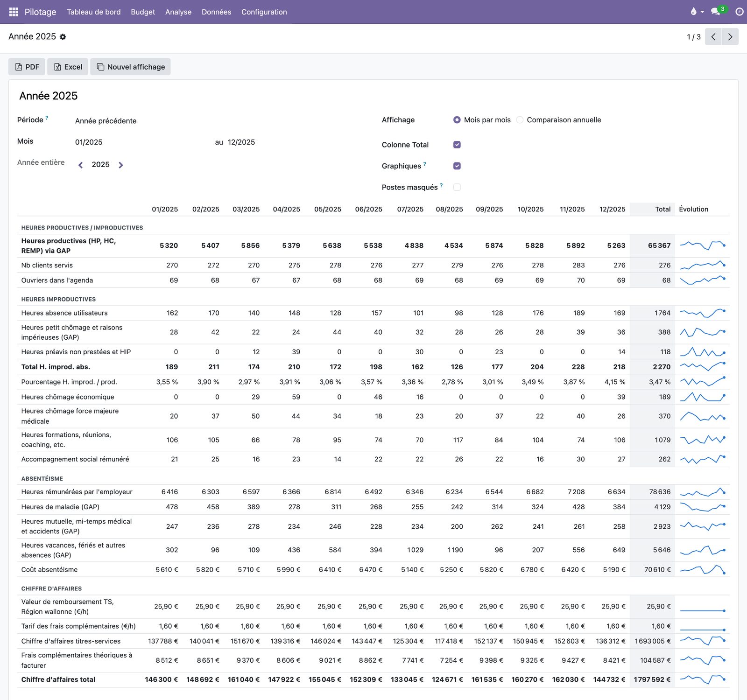Enable the Postes masqués checkbox
747x700 pixels.
pos(457,187)
